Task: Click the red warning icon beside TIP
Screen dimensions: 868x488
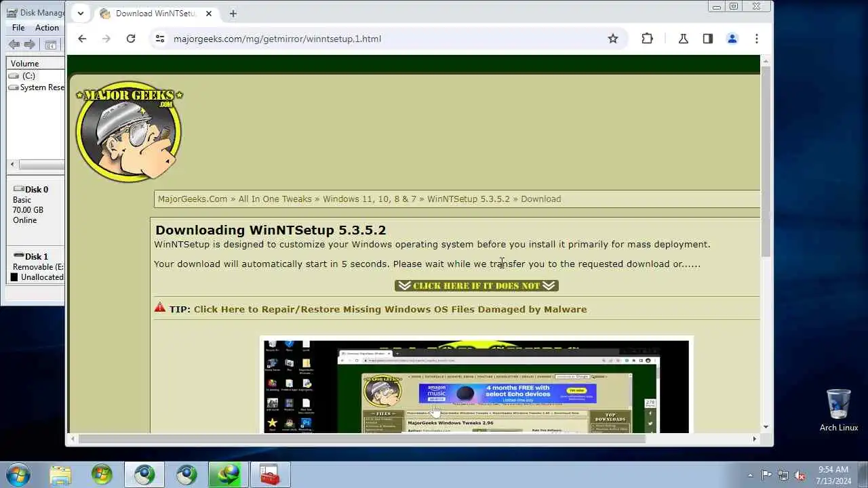Action: 160,308
